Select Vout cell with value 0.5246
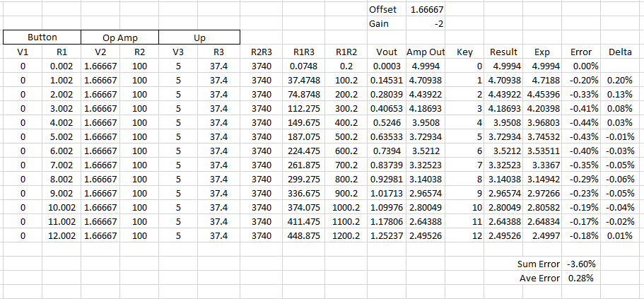This screenshot has height=299, width=644. tap(387, 123)
